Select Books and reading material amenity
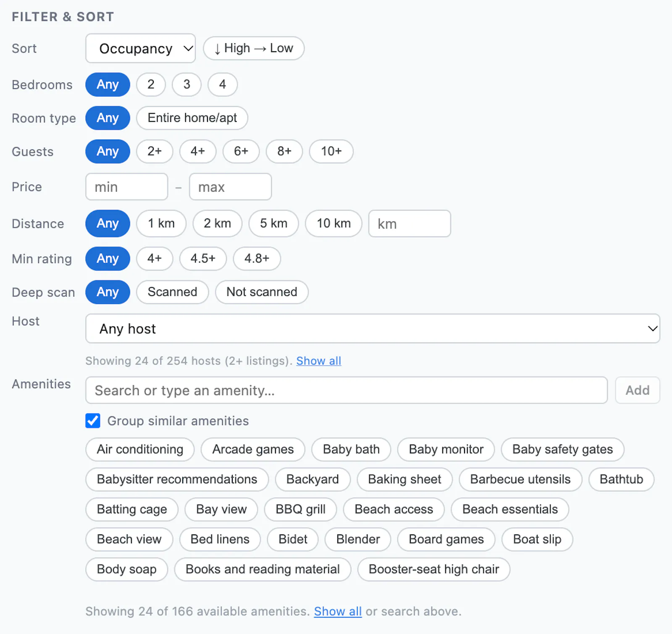Image resolution: width=672 pixels, height=634 pixels. tap(262, 569)
